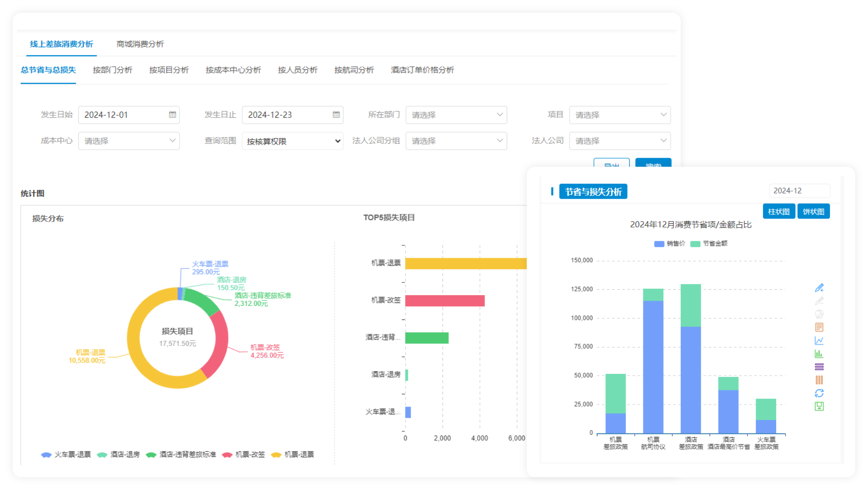Image resolution: width=868 pixels, height=490 pixels.
Task: Click the 饼状图 button
Action: (813, 212)
